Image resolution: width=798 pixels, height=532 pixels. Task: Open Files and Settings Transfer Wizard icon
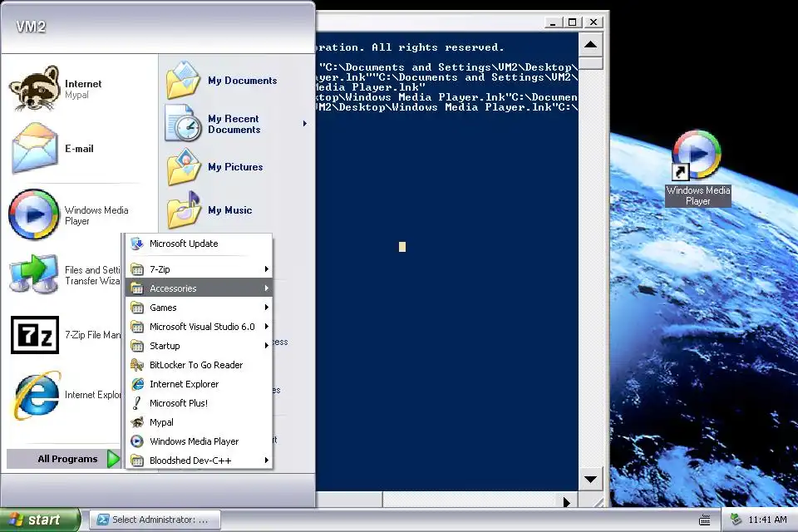pos(34,273)
